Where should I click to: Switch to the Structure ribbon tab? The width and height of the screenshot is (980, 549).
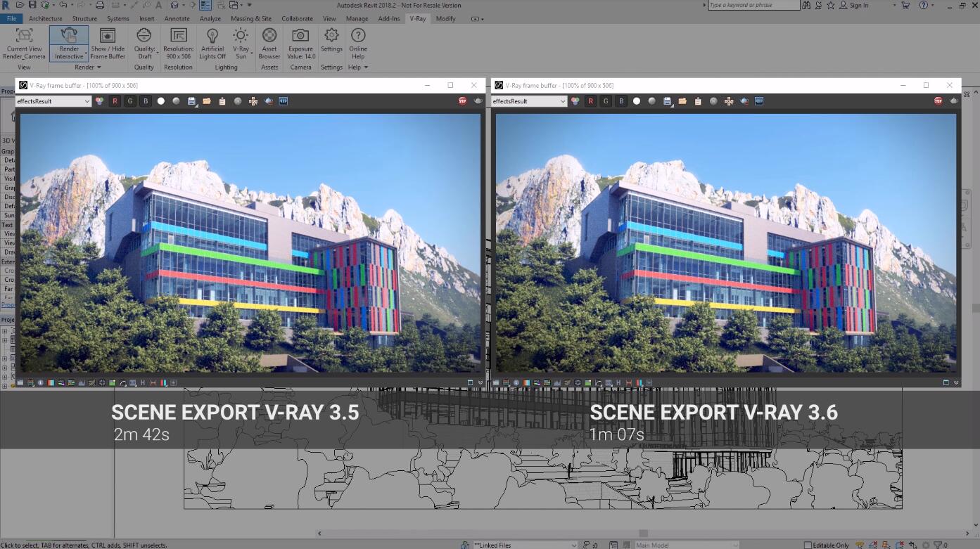[x=85, y=18]
